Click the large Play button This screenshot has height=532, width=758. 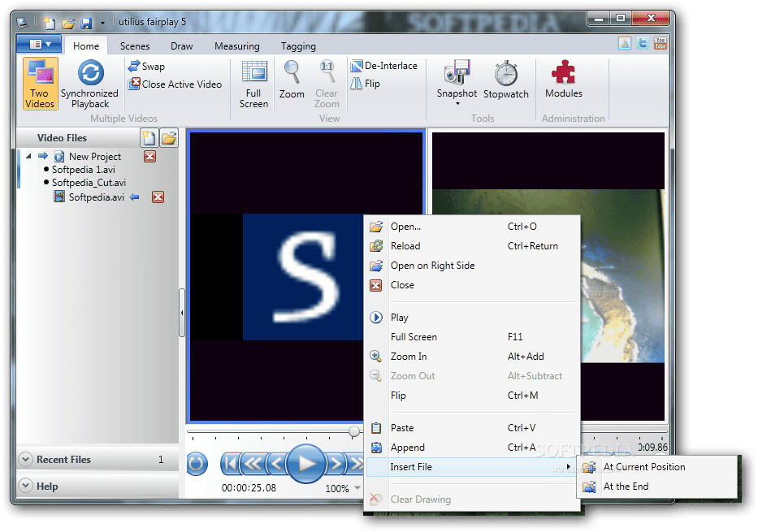pyautogui.click(x=305, y=464)
